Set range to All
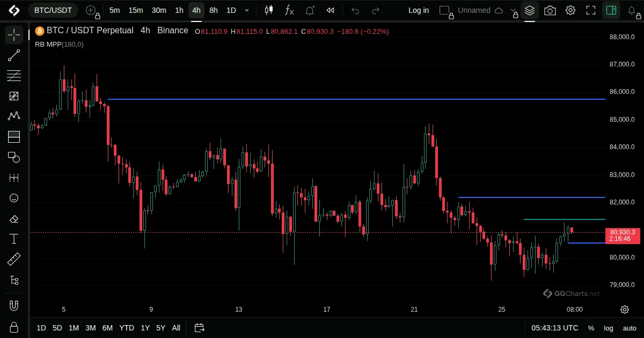The height and width of the screenshot is (338, 644). [176, 328]
